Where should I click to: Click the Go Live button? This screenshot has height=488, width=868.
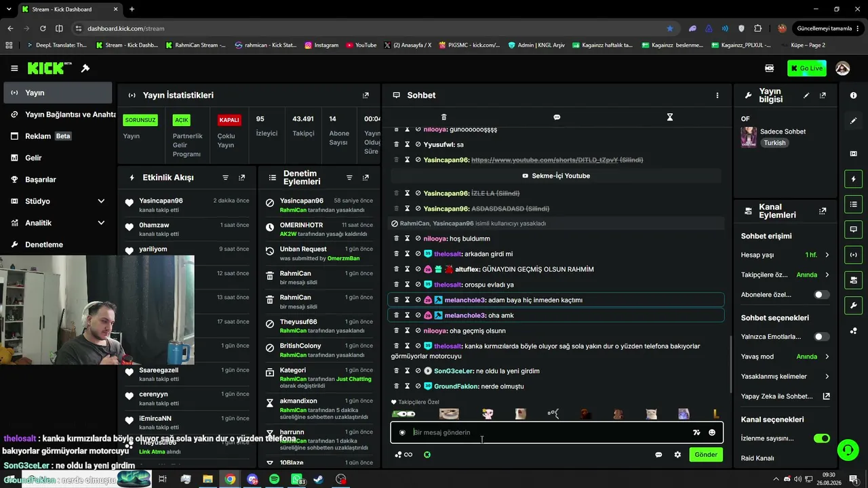pyautogui.click(x=807, y=68)
